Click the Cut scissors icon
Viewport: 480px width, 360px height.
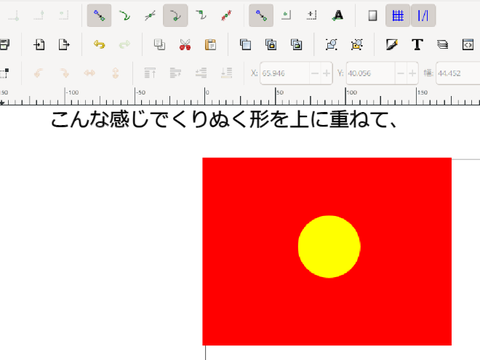(x=185, y=44)
